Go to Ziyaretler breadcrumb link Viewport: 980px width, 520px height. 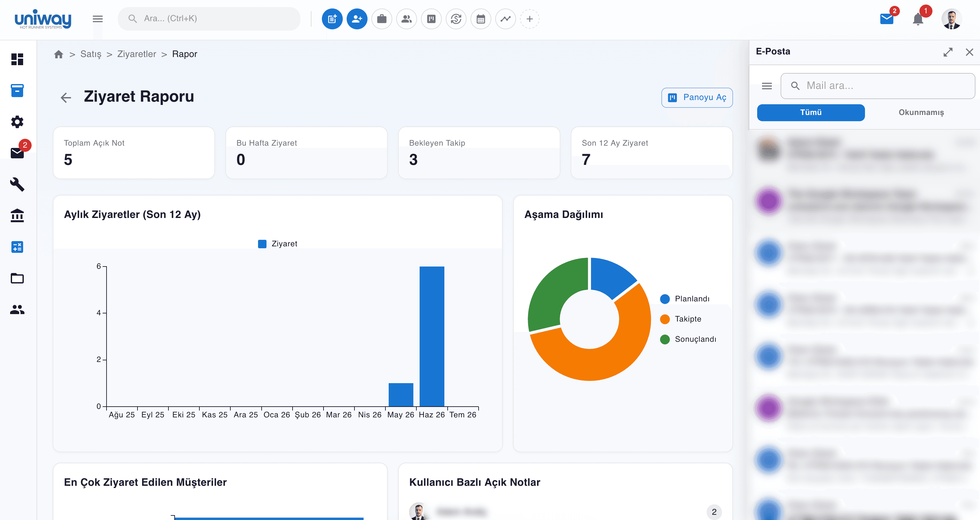[137, 54]
